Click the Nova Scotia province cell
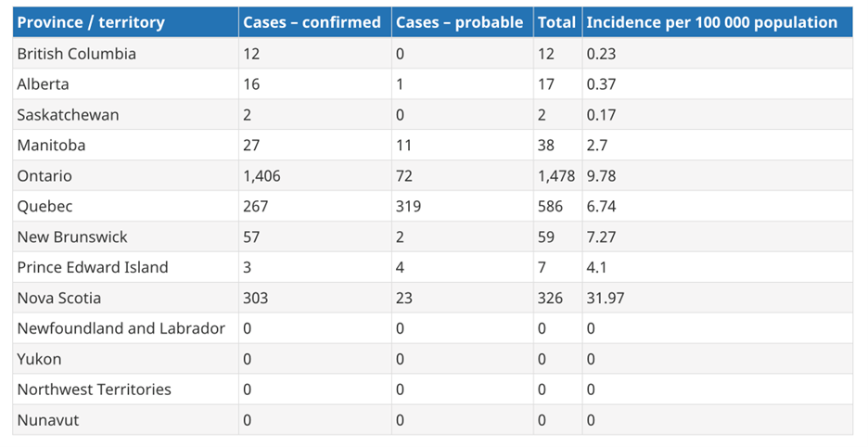Screen dimensions: 868x447 coord(59,298)
